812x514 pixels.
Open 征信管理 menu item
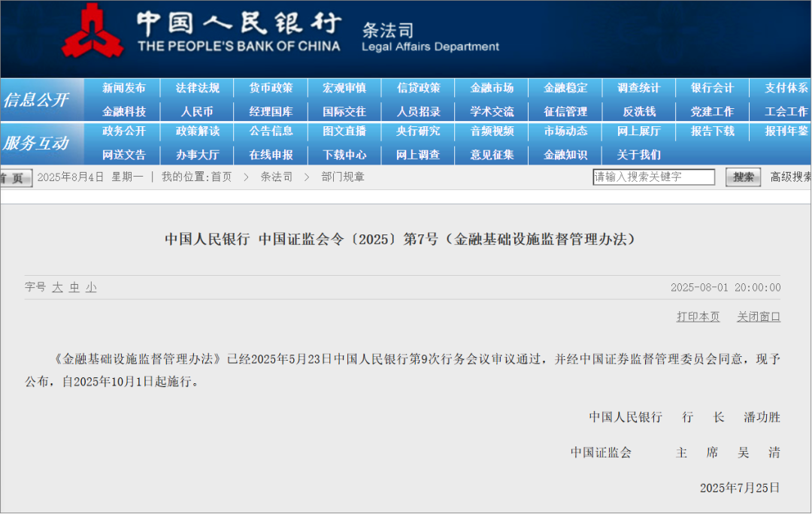pos(565,111)
